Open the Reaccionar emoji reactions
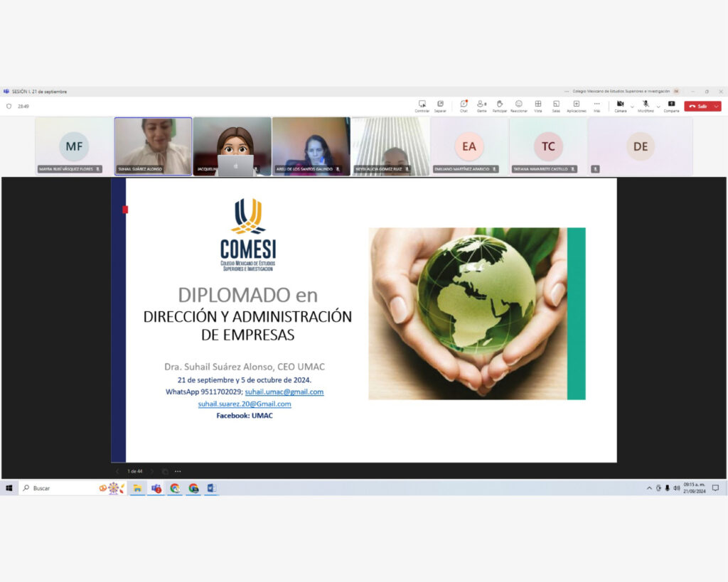This screenshot has height=582, width=728. tap(519, 106)
